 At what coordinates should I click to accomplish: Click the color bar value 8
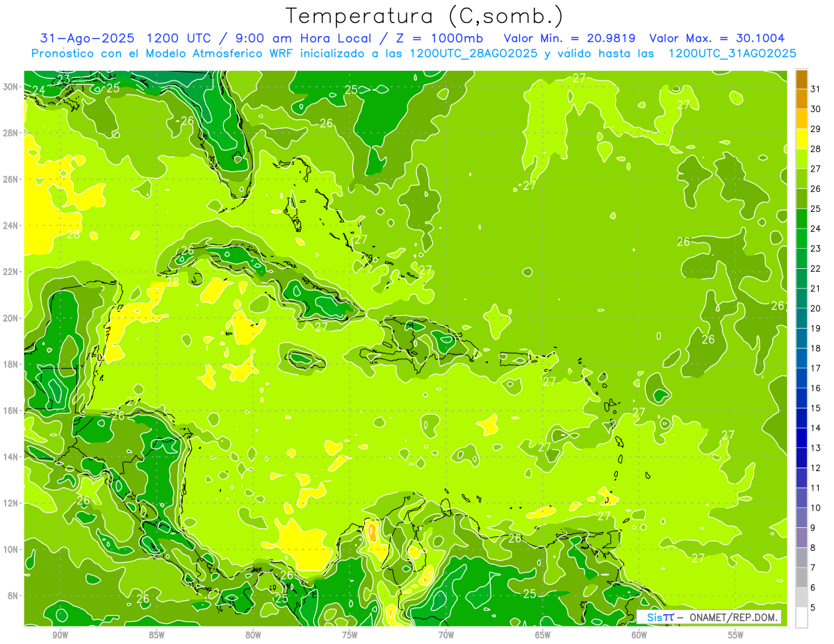point(813,547)
